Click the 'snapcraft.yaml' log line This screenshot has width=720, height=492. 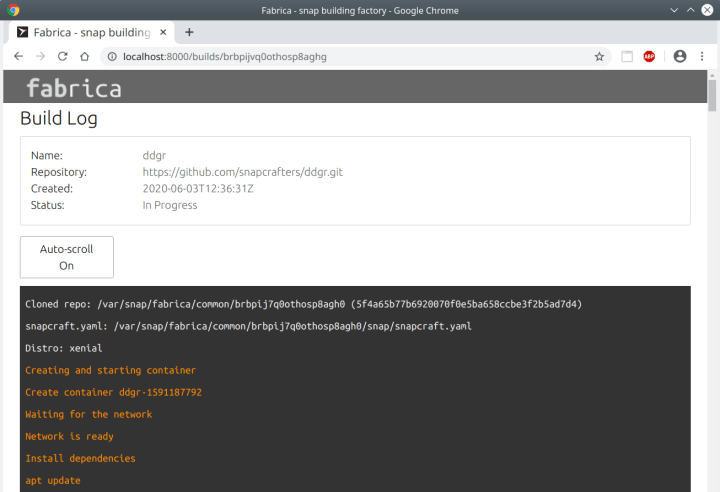point(248,326)
